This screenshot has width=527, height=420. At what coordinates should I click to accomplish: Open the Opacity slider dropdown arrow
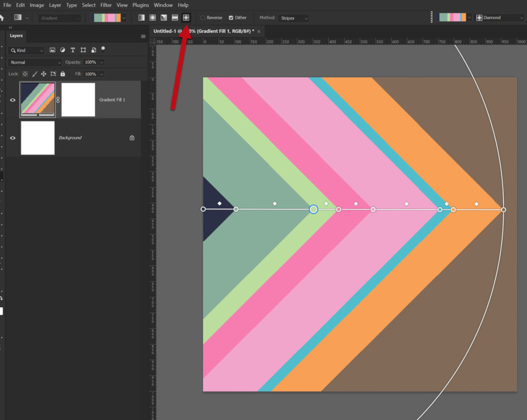click(102, 62)
